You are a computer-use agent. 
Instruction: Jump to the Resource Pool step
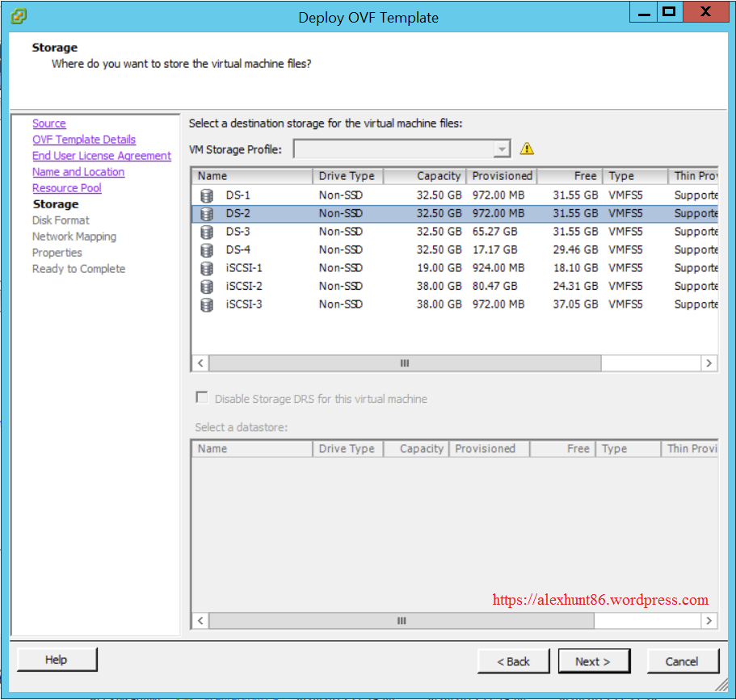(67, 188)
